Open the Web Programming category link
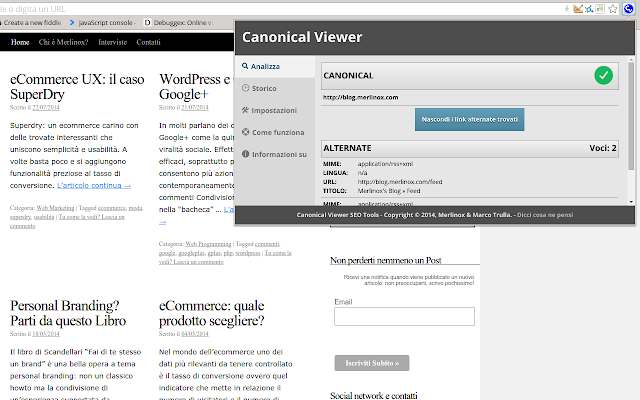The image size is (640, 400). 209,244
